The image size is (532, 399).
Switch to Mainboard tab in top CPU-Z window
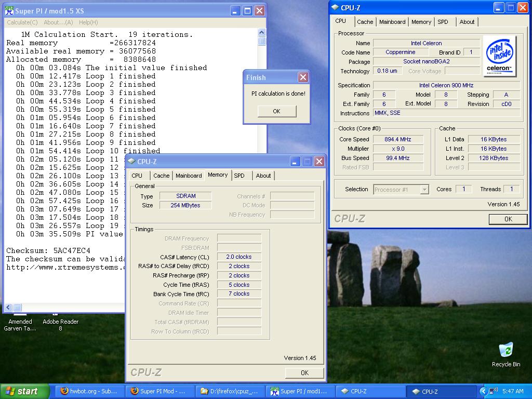coord(392,22)
